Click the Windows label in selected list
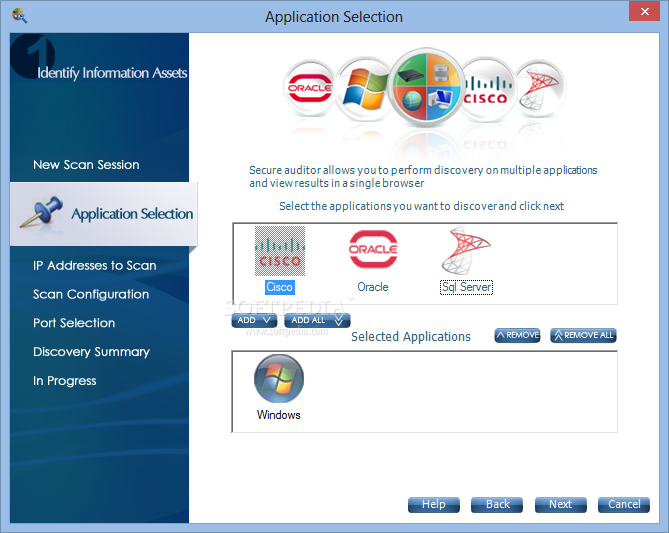Screen dimensions: 669x533 pos(279,415)
